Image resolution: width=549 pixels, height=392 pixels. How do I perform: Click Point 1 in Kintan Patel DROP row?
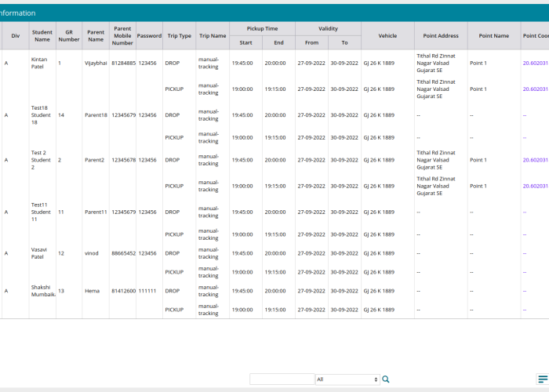tap(478, 63)
